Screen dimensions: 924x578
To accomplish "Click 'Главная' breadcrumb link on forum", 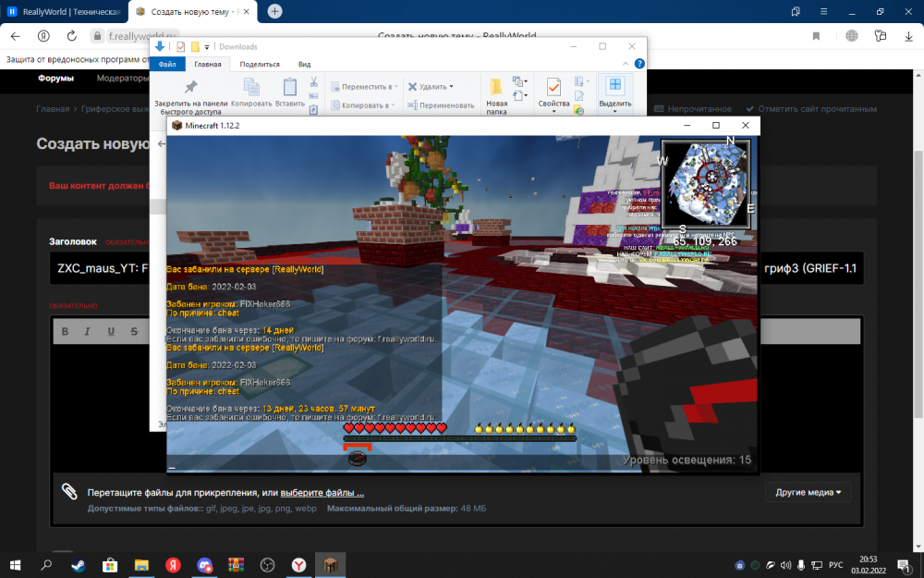I will pos(53,108).
